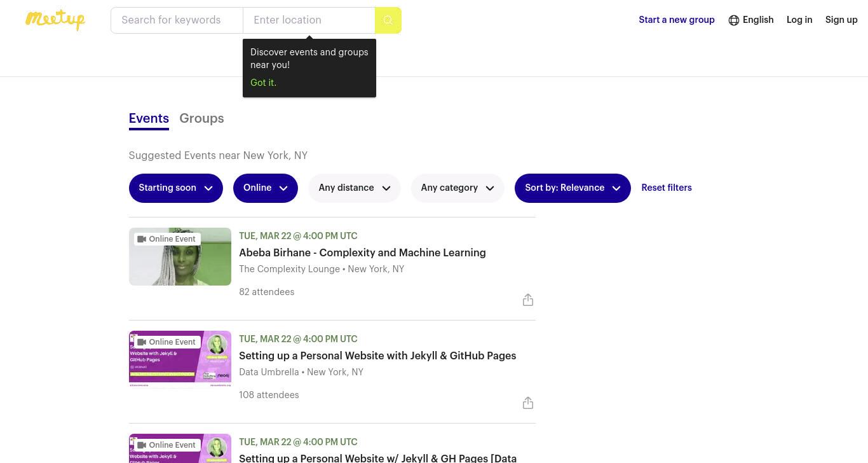The width and height of the screenshot is (868, 463).
Task: Open Abeba Birhane - Complexity and Machine Learning title
Action: [362, 252]
